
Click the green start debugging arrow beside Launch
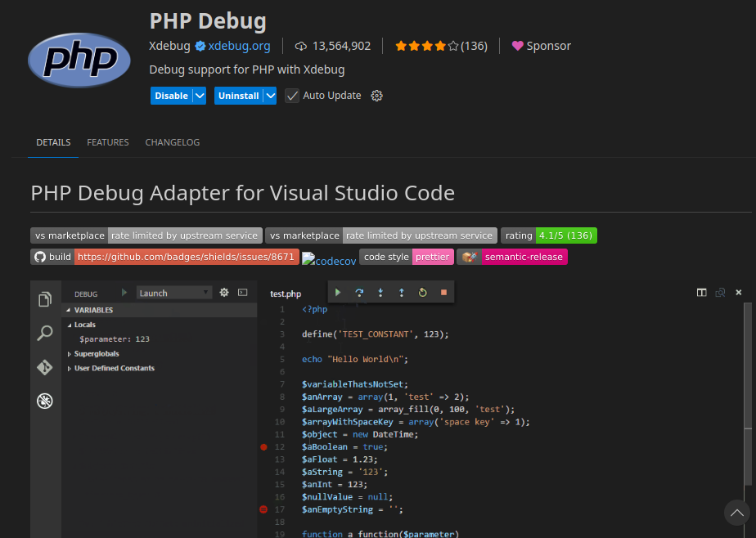tap(124, 293)
